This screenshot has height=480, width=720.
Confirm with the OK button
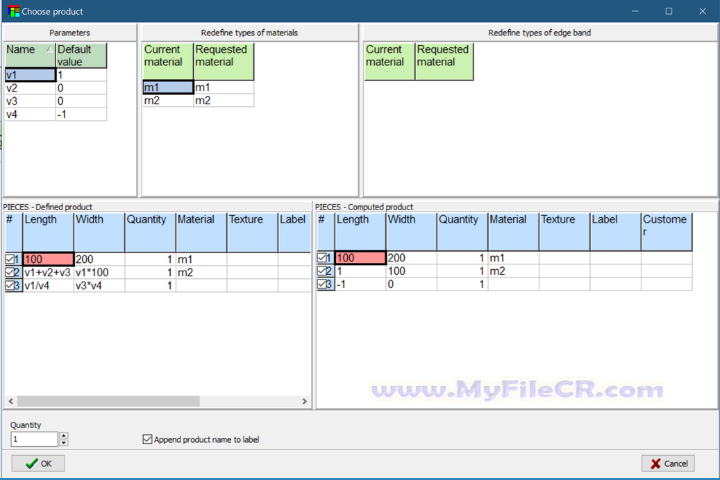coord(38,463)
